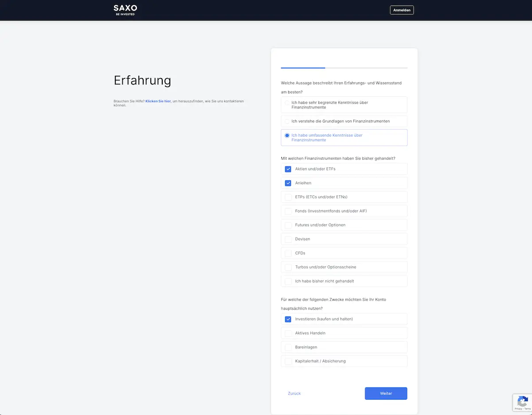Click the question 'Für welche der folgenden Zwecke möchten Sie Ihr Konto hauptsächlich nutzen?'
This screenshot has height=415, width=532.
(x=333, y=304)
